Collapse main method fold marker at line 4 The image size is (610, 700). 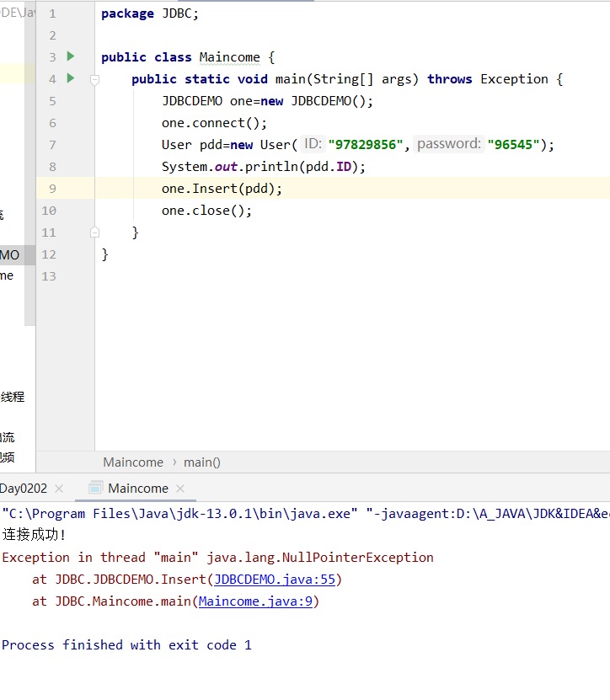pyautogui.click(x=94, y=80)
